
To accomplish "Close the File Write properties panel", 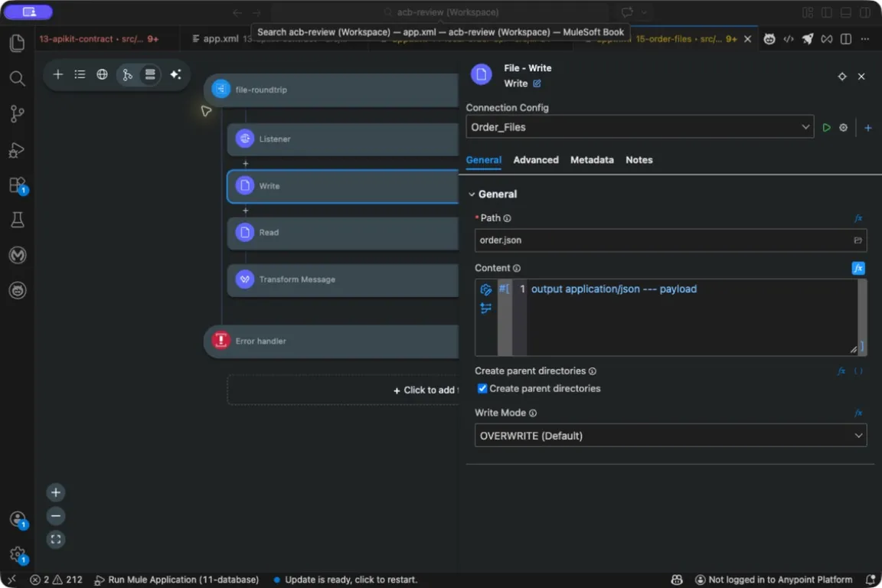I will [861, 77].
